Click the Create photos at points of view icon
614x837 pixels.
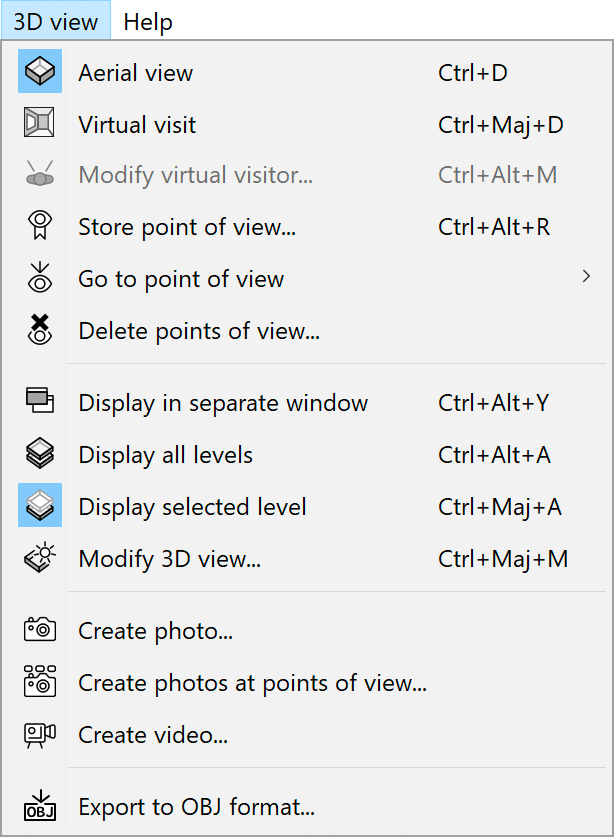pos(40,683)
